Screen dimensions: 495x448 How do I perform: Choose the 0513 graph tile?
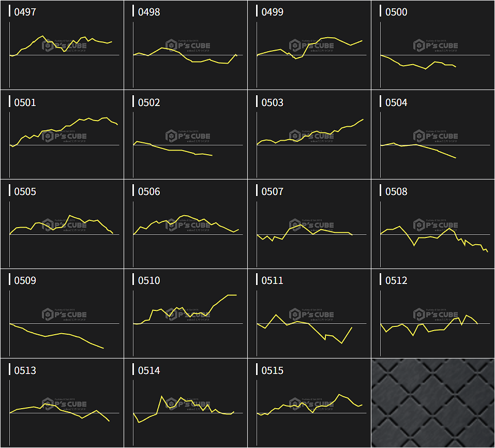(x=62, y=403)
